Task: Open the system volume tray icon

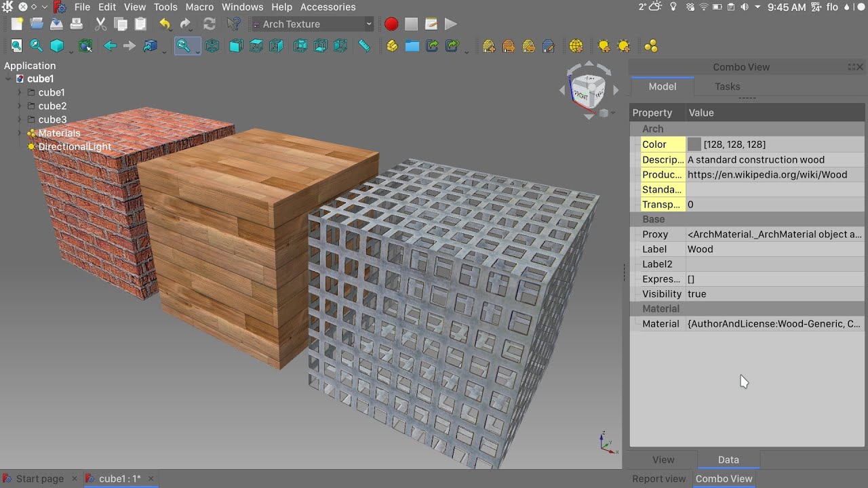Action: pos(744,7)
